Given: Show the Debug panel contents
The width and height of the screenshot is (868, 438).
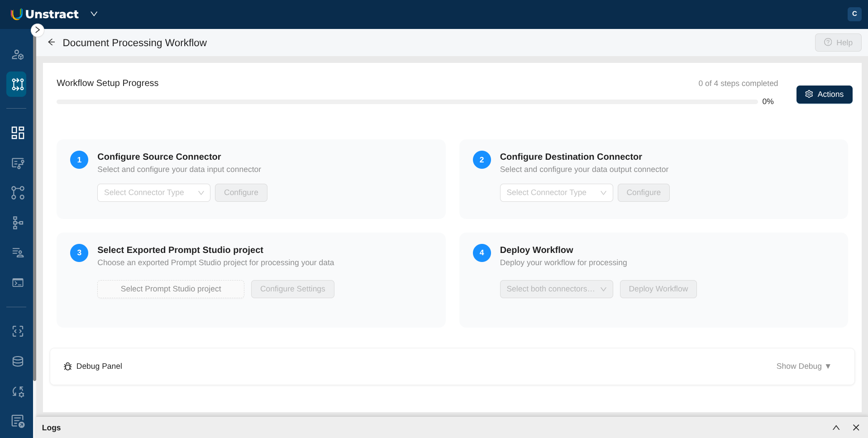Looking at the screenshot, I should [803, 366].
